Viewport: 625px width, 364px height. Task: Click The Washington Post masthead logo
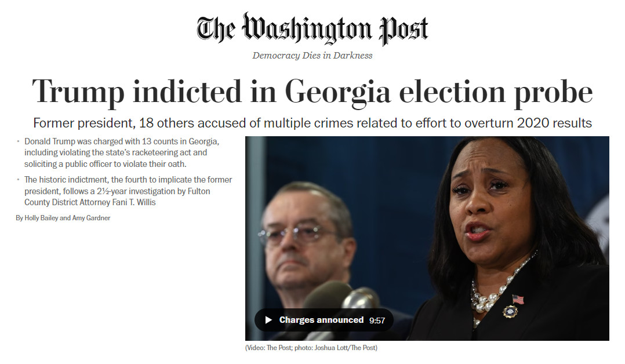[x=312, y=29]
